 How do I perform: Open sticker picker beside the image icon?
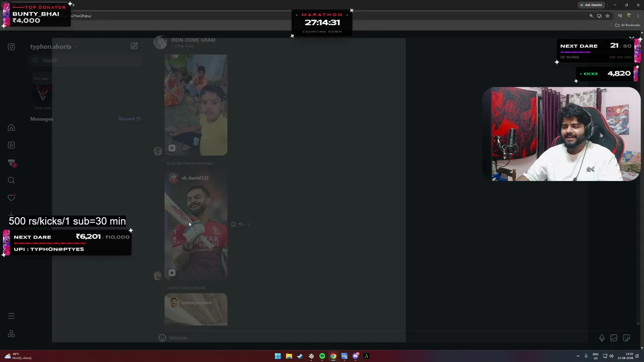626,338
